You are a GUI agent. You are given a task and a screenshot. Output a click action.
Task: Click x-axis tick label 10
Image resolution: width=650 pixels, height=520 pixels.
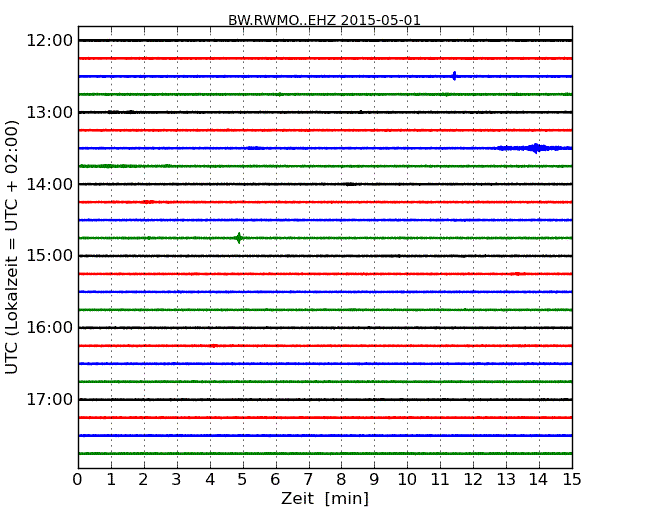(x=407, y=480)
